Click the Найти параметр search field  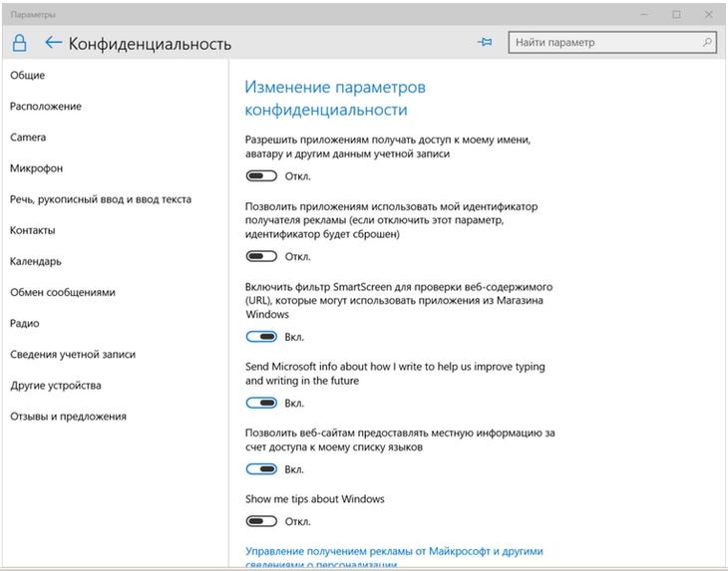coord(612,43)
